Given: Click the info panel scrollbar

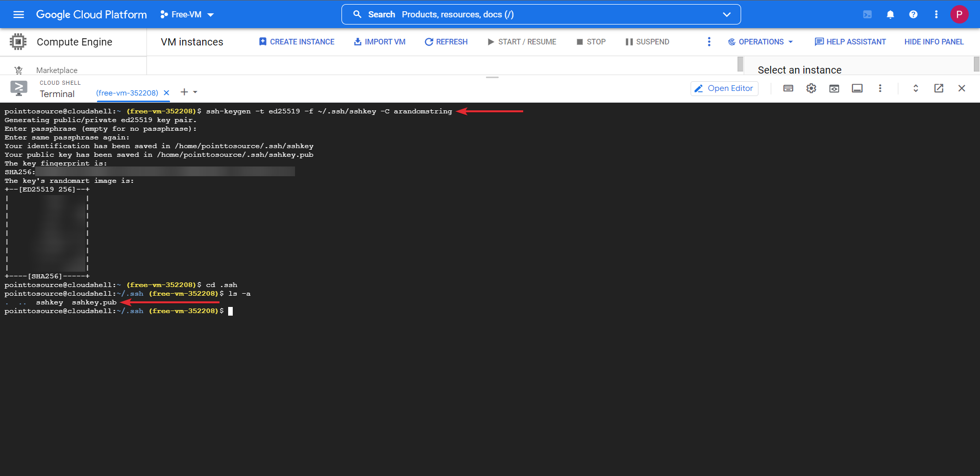Looking at the screenshot, I should 976,64.
